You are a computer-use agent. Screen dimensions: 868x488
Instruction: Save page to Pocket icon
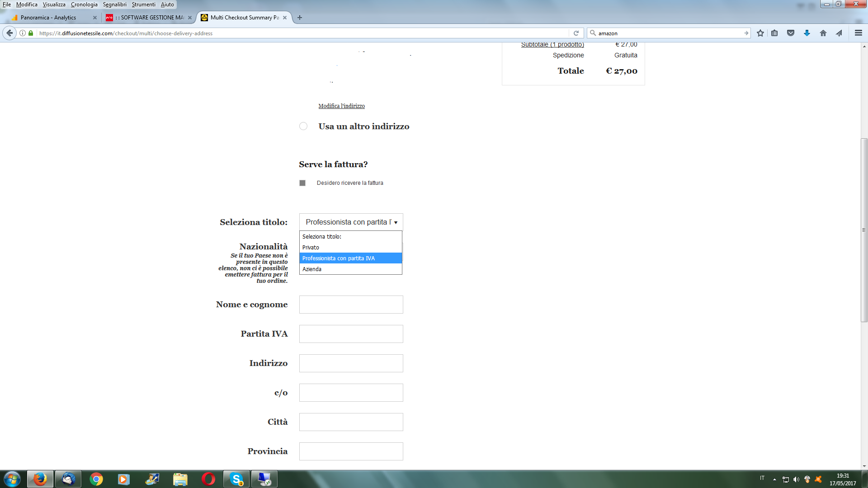791,33
